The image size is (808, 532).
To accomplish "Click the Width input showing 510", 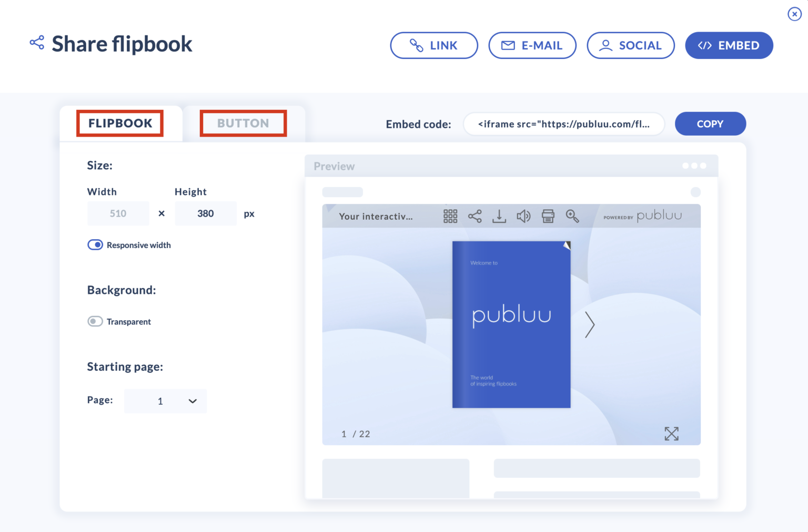I will [x=118, y=213].
